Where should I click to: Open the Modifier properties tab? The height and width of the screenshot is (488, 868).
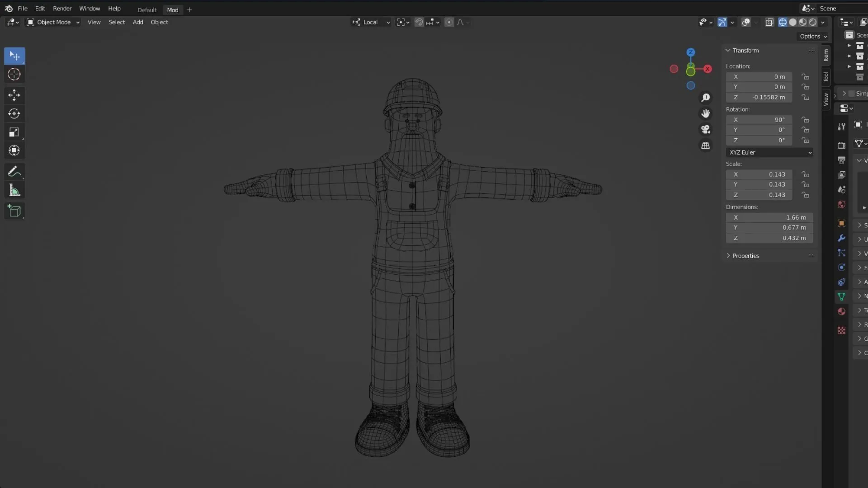(x=841, y=238)
